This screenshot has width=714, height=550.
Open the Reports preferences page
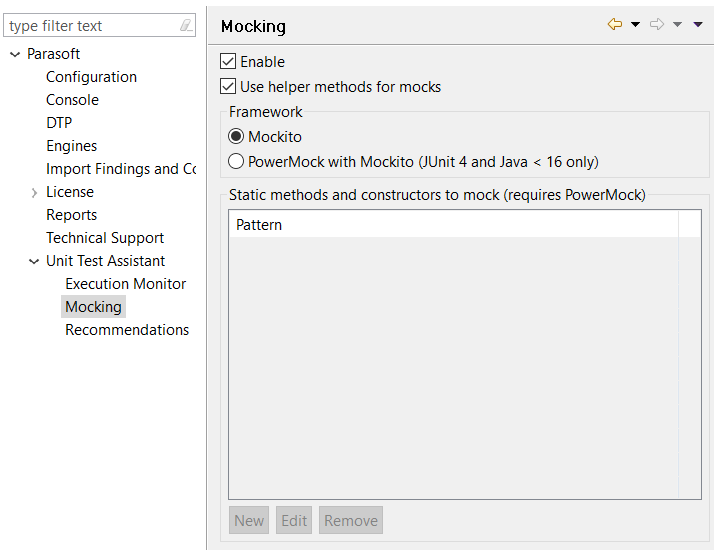71,215
